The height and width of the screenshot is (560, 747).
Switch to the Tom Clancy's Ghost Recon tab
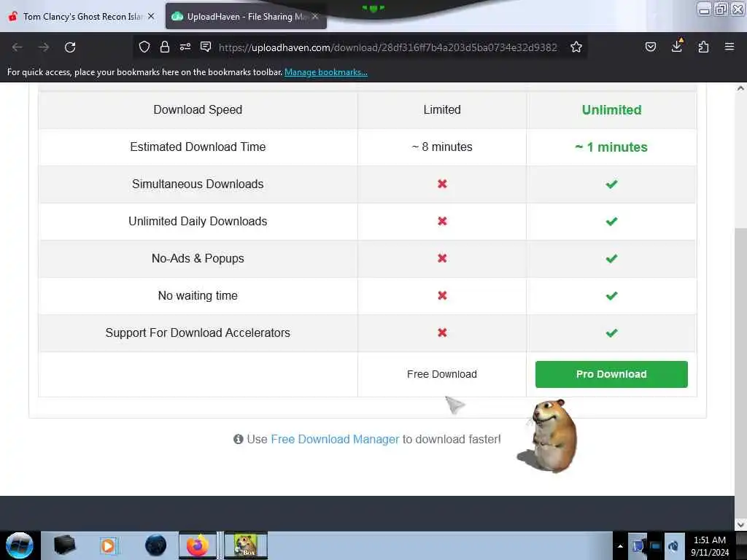[81, 17]
